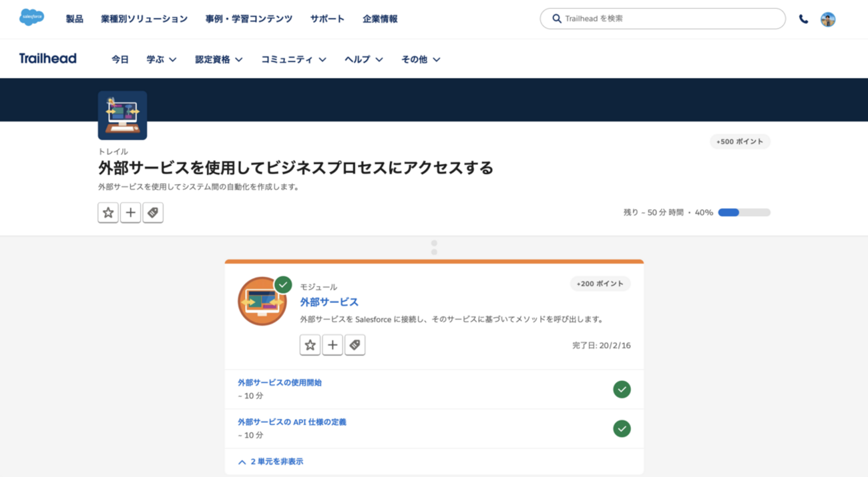Click completed checkmark for 外部サービスの使用開始
The image size is (868, 477).
point(622,389)
